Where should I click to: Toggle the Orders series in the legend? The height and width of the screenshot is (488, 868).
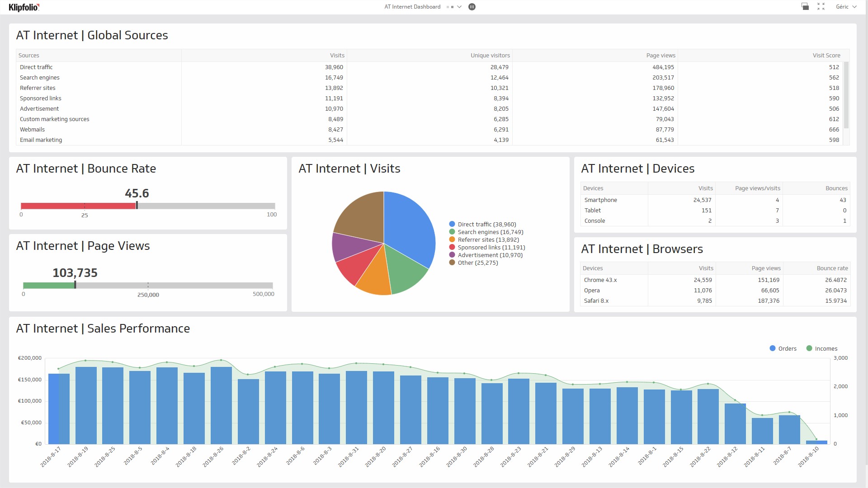click(x=783, y=348)
